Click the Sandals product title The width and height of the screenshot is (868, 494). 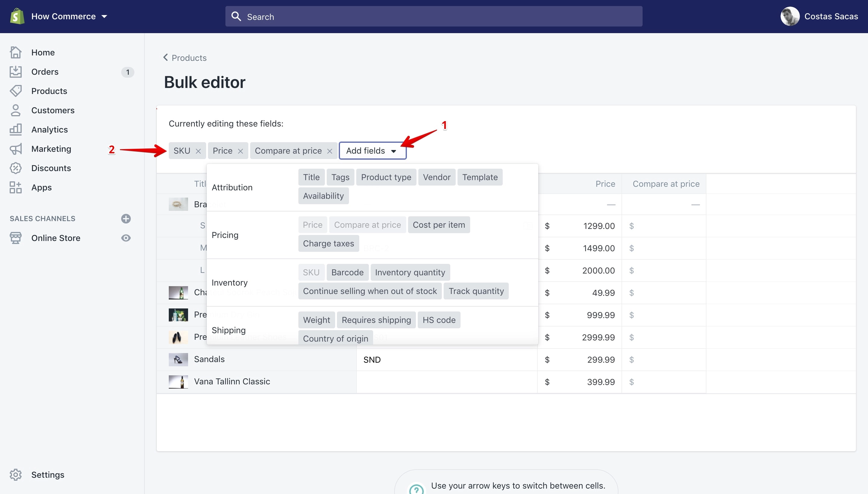209,359
